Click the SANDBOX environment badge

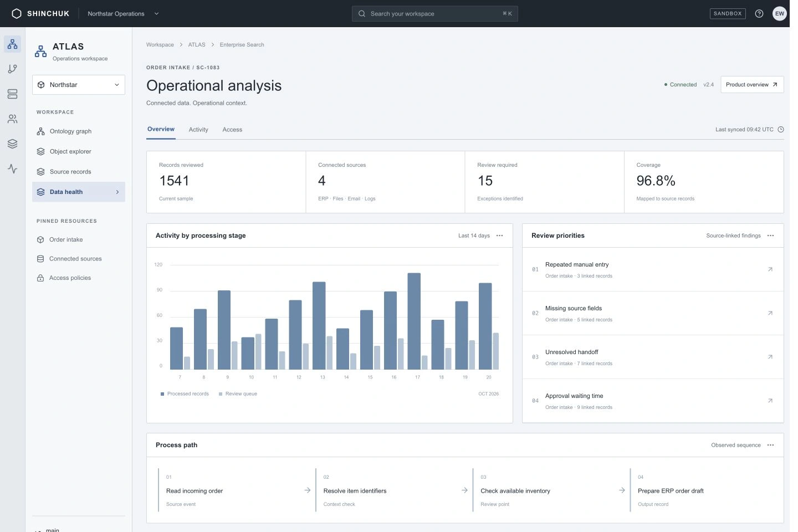tap(728, 14)
